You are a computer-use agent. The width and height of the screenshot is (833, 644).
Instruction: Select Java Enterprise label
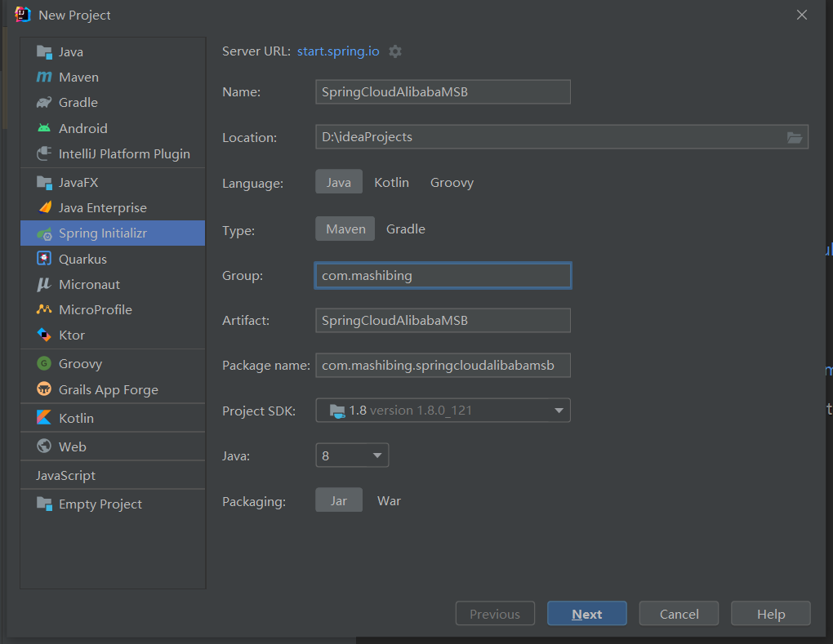pyautogui.click(x=103, y=207)
